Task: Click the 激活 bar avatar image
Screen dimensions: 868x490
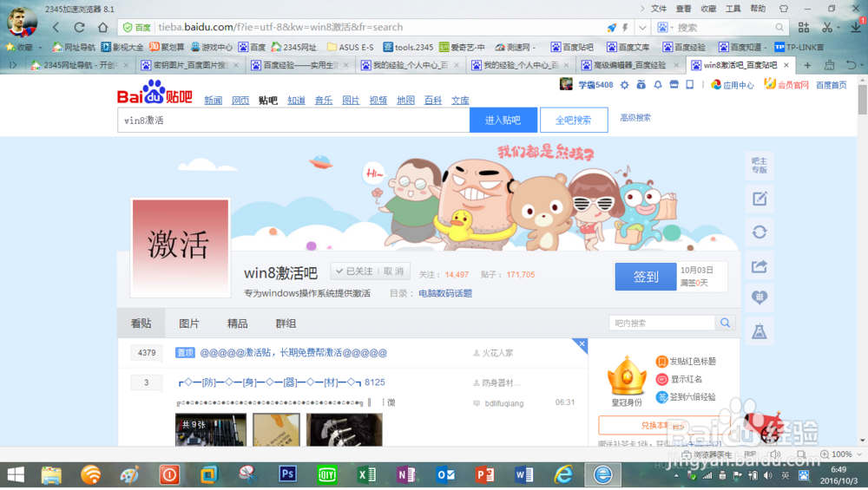Action: coord(181,248)
